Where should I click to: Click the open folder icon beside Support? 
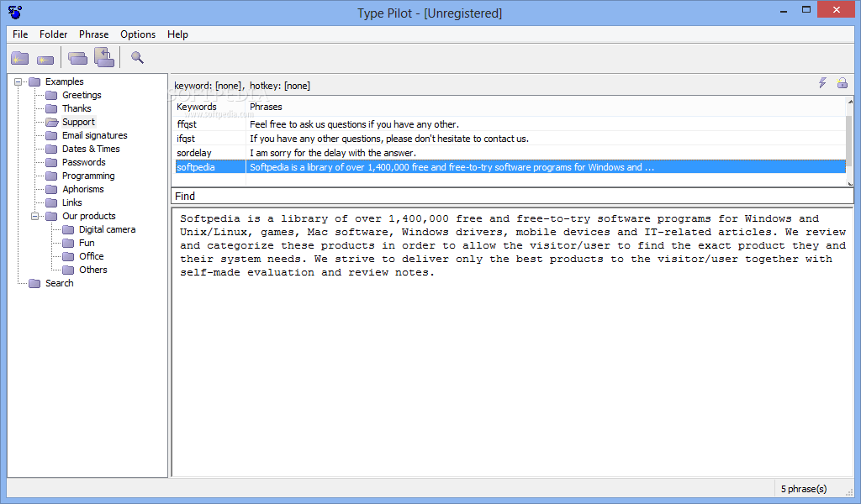click(x=51, y=122)
